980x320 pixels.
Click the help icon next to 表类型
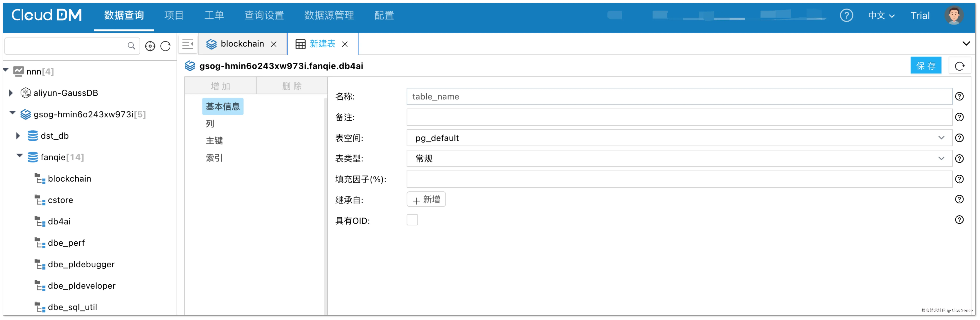pos(960,159)
